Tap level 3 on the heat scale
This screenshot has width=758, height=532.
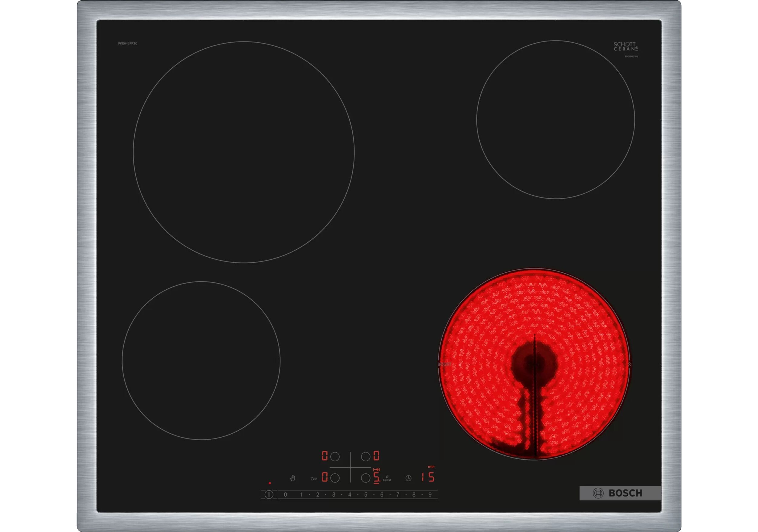click(x=333, y=494)
